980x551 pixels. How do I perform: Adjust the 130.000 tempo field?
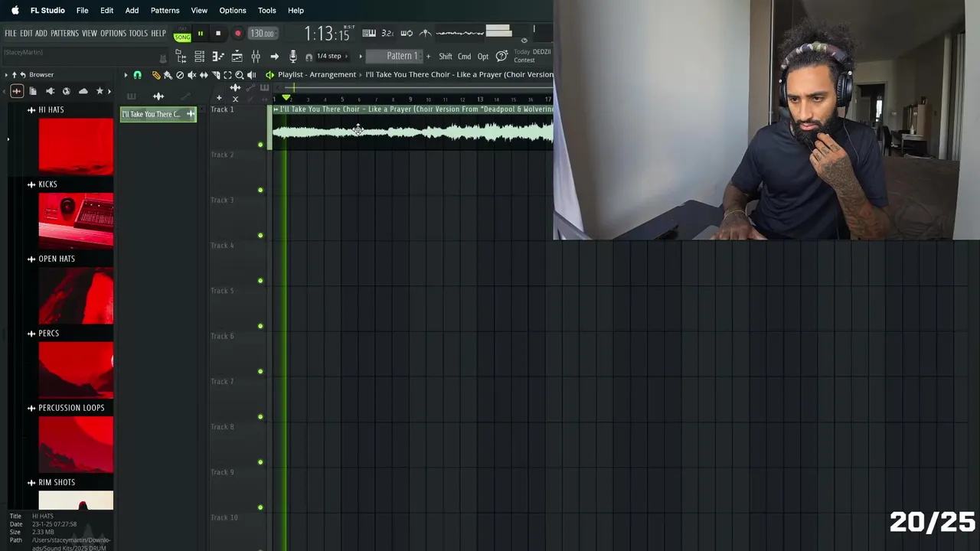(x=262, y=34)
